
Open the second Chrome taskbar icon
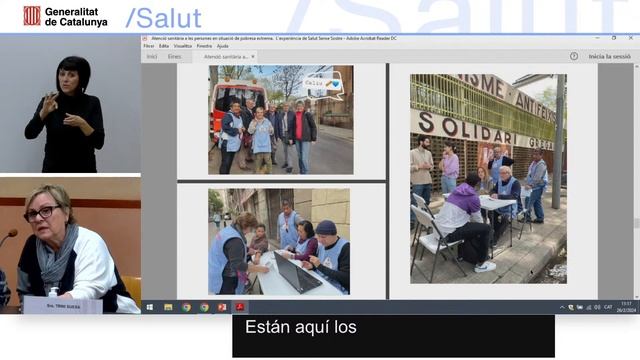click(204, 307)
